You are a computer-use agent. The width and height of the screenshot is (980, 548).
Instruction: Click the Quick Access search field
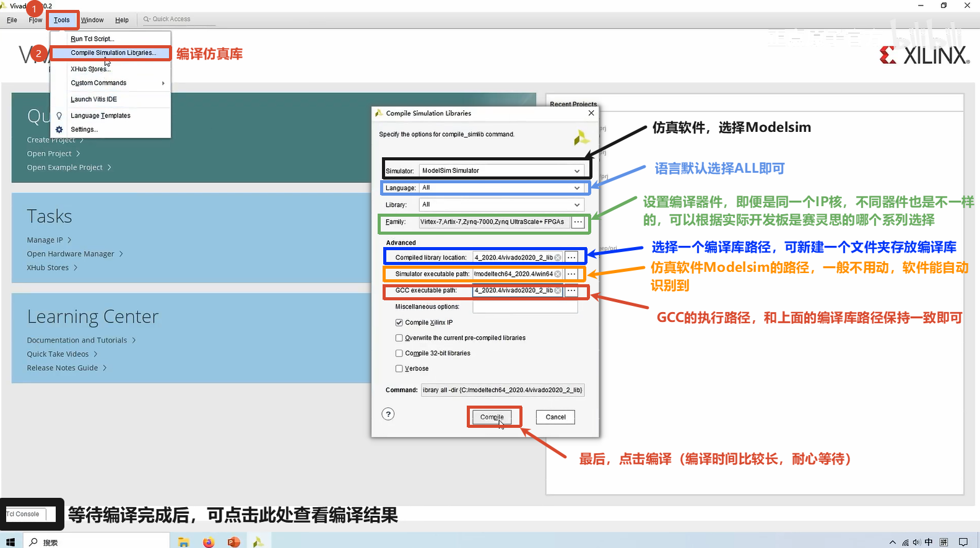(x=178, y=19)
